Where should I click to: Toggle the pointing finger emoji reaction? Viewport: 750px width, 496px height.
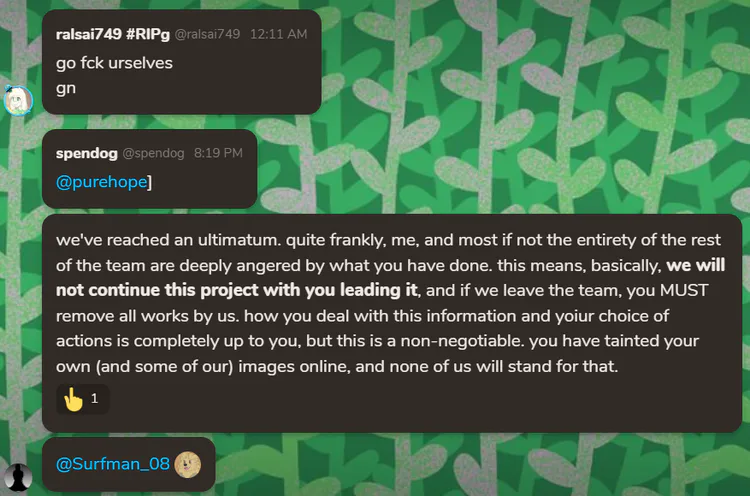pos(73,398)
